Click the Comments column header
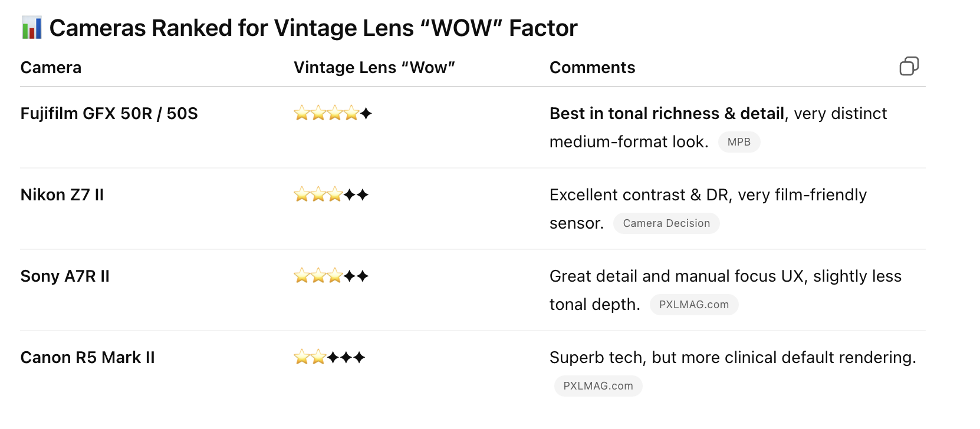Image resolution: width=980 pixels, height=429 pixels. 592,68
